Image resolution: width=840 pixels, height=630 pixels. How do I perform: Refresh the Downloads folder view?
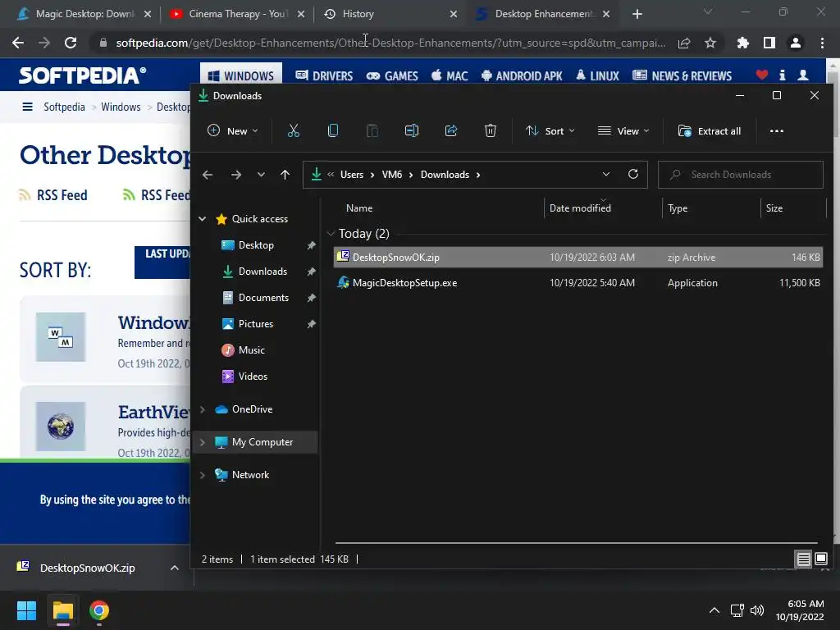pyautogui.click(x=632, y=174)
